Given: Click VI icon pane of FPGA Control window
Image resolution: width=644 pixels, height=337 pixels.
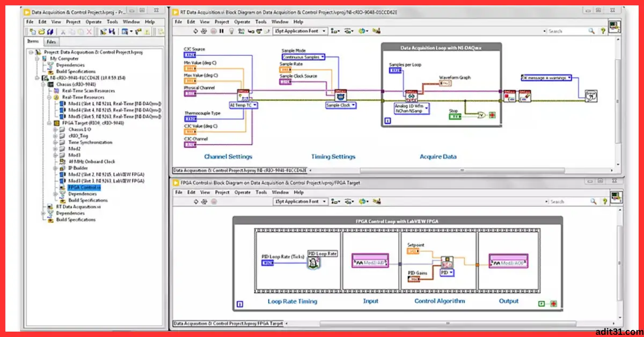Looking at the screenshot, I should [x=616, y=197].
